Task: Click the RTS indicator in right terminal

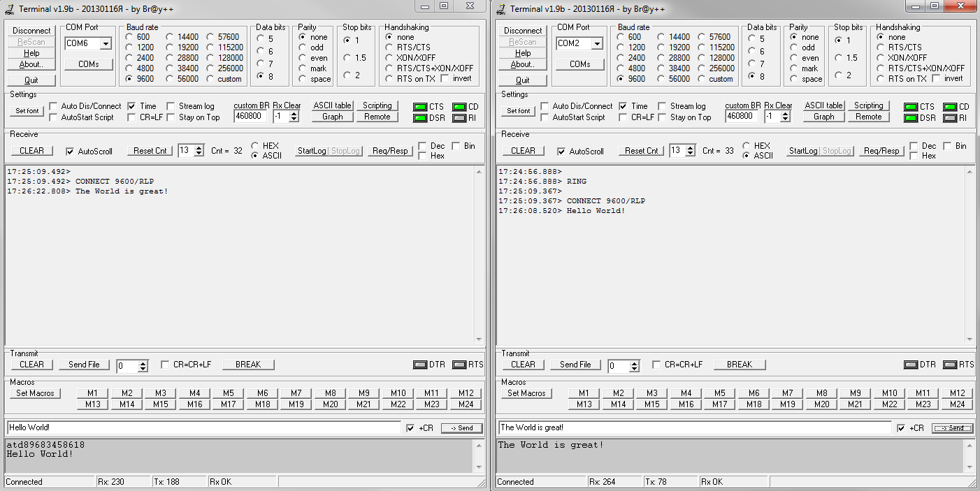Action: [950, 365]
